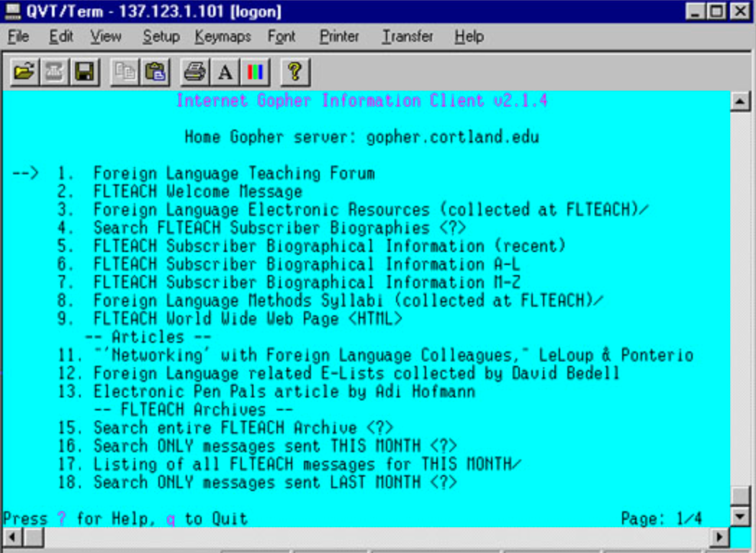This screenshot has height=553, width=756.
Task: Click the horizontal scrollbar thumb
Action: [x=34, y=536]
